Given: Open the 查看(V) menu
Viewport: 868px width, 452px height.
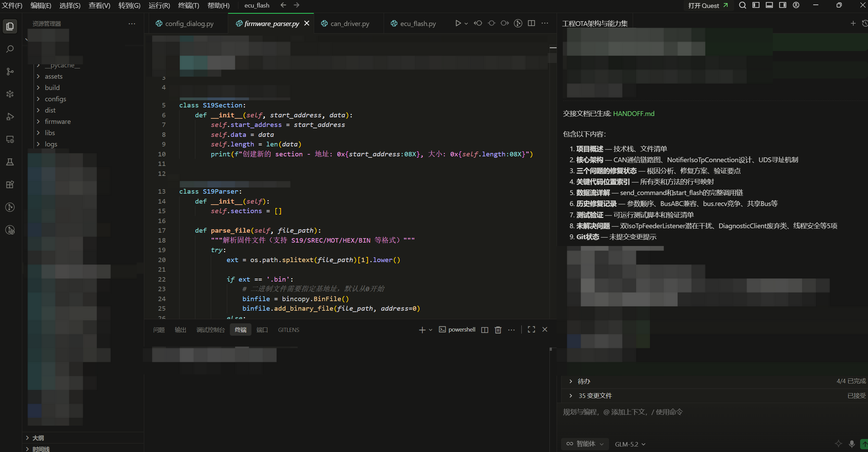Looking at the screenshot, I should click(99, 5).
